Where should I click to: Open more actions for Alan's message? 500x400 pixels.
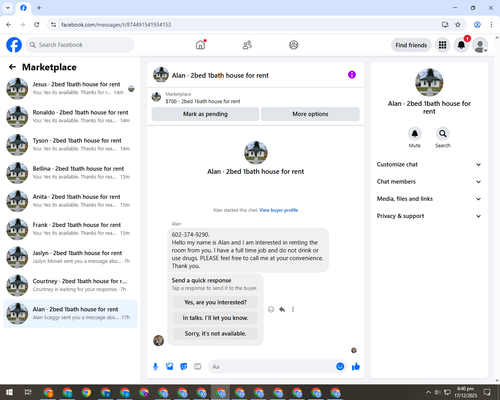[293, 309]
